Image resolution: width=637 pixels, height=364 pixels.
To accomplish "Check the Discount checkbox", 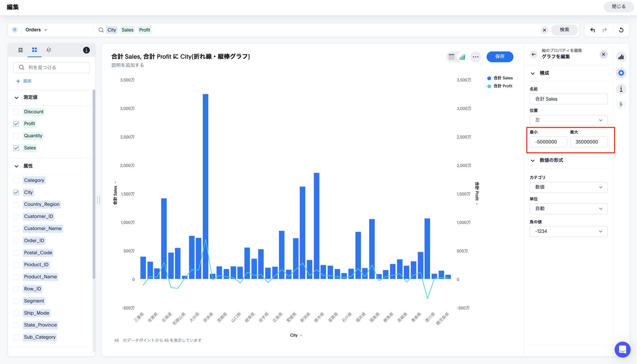I will click(x=16, y=112).
